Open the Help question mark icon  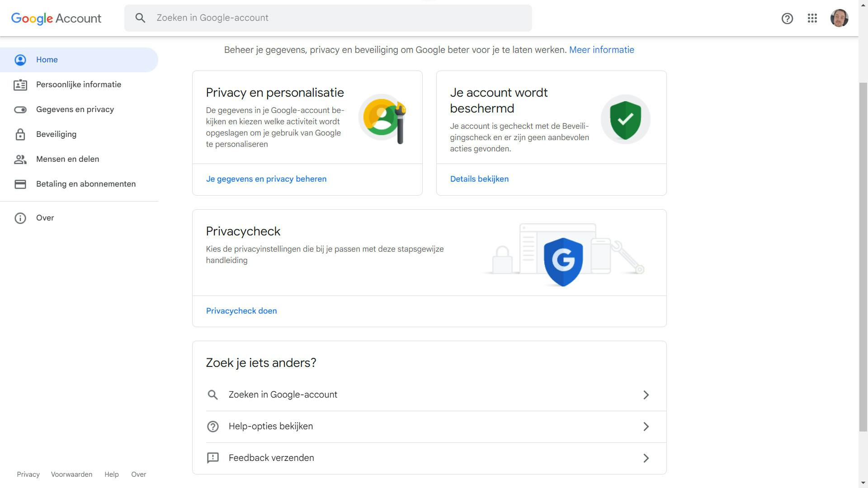tap(788, 18)
